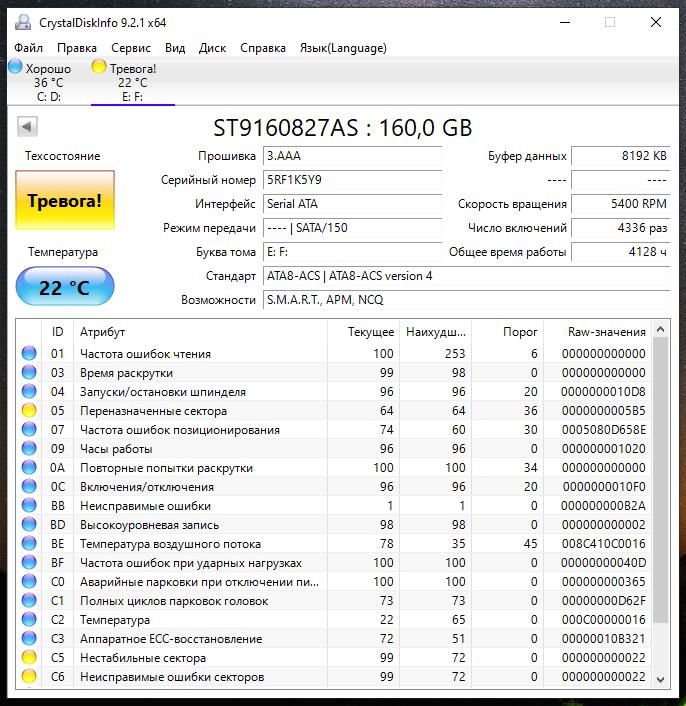Click the Текущее column header
This screenshot has width=686, height=706.
click(363, 332)
